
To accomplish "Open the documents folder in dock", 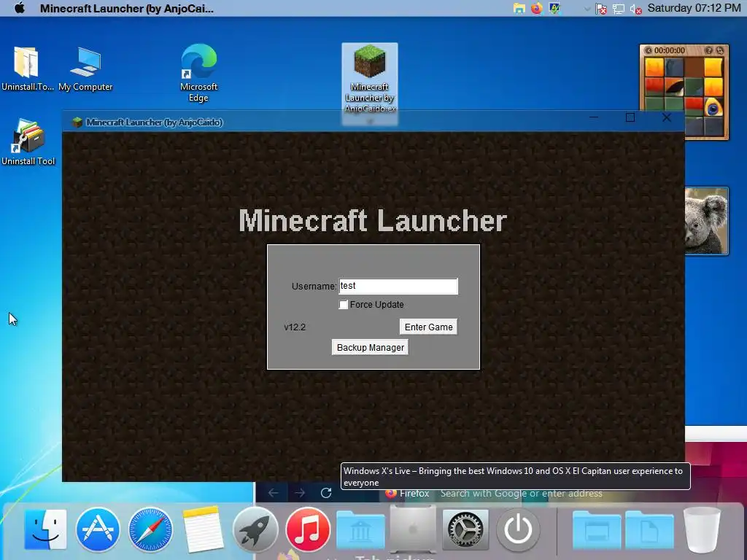I will [x=649, y=529].
